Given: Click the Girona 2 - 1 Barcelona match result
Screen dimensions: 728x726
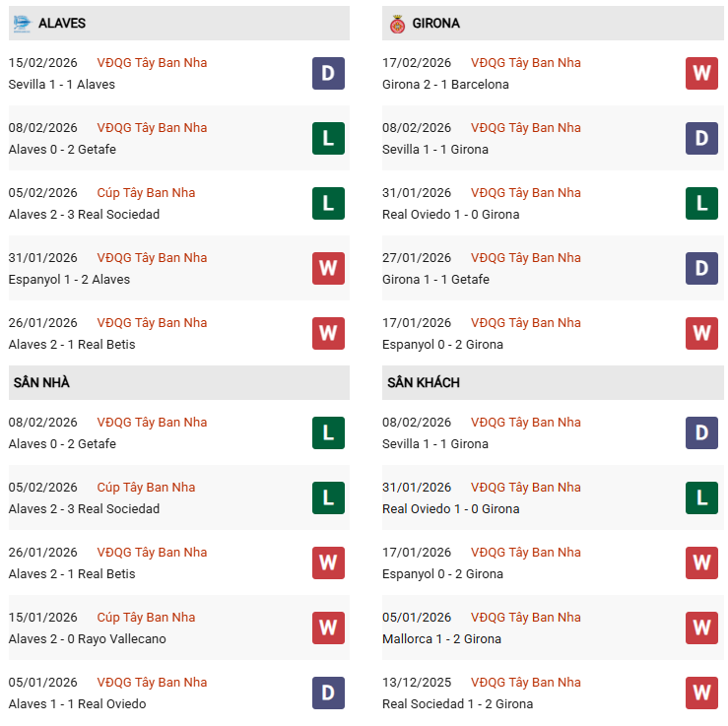Looking at the screenshot, I should [445, 84].
